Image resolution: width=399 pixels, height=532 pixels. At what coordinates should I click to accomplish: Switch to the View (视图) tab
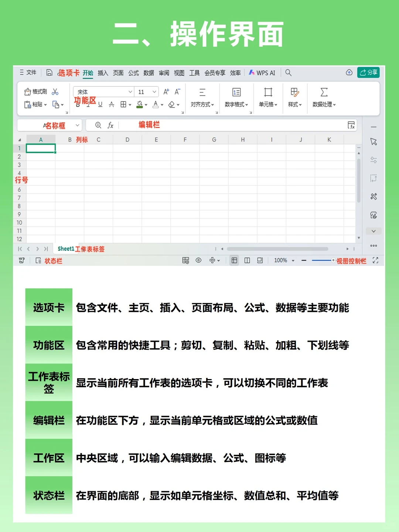click(x=179, y=73)
